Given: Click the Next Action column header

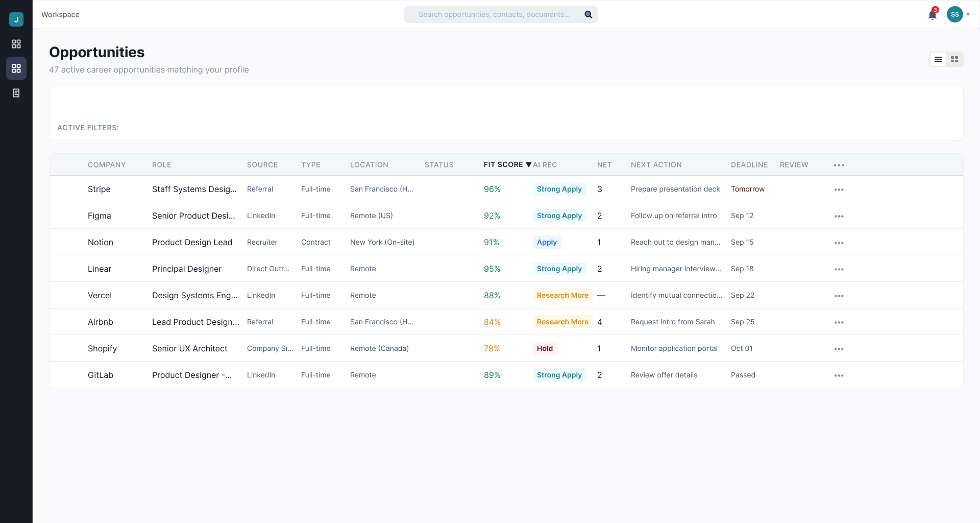Looking at the screenshot, I should tap(656, 164).
